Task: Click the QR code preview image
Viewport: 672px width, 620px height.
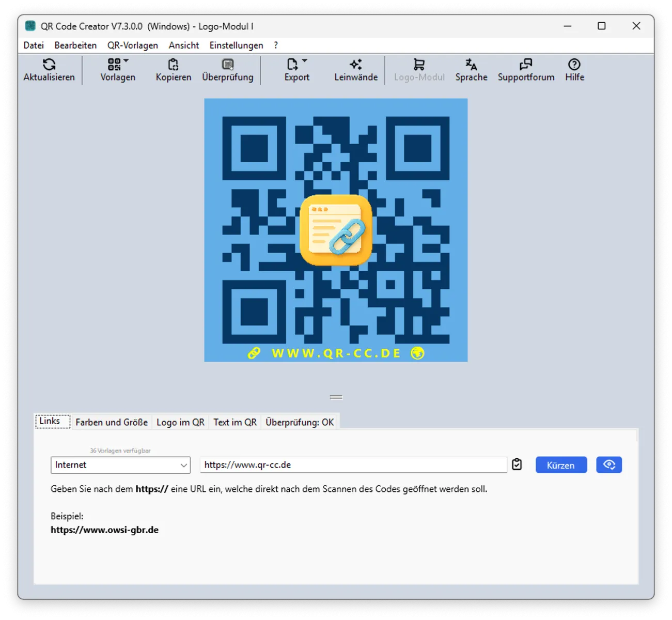Action: click(x=336, y=230)
